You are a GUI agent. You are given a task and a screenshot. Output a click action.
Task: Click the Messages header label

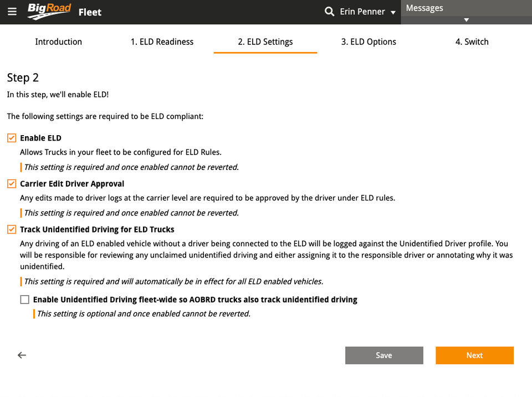tap(424, 8)
